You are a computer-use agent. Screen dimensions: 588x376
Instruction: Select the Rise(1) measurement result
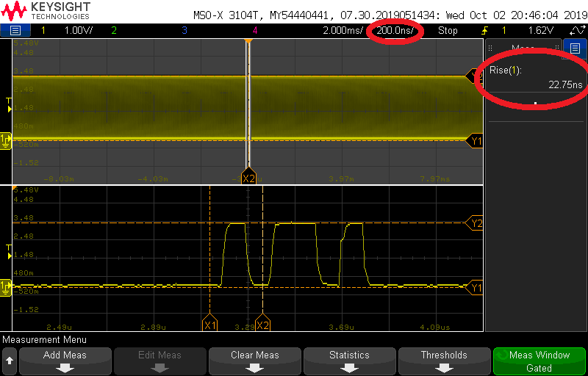536,78
